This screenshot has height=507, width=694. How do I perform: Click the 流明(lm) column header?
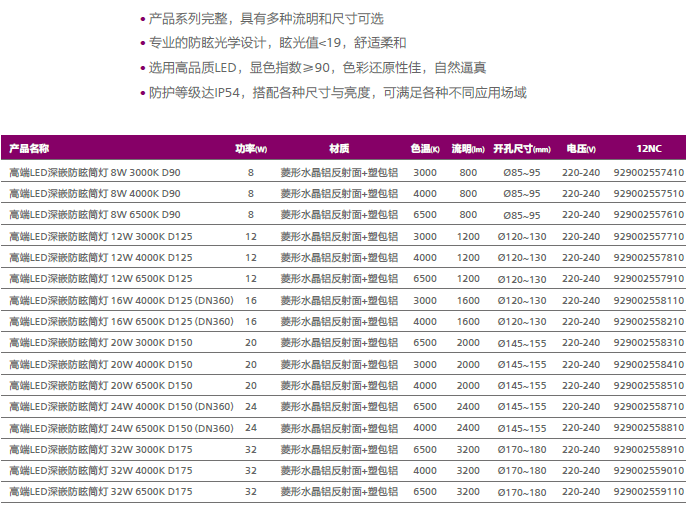467,149
